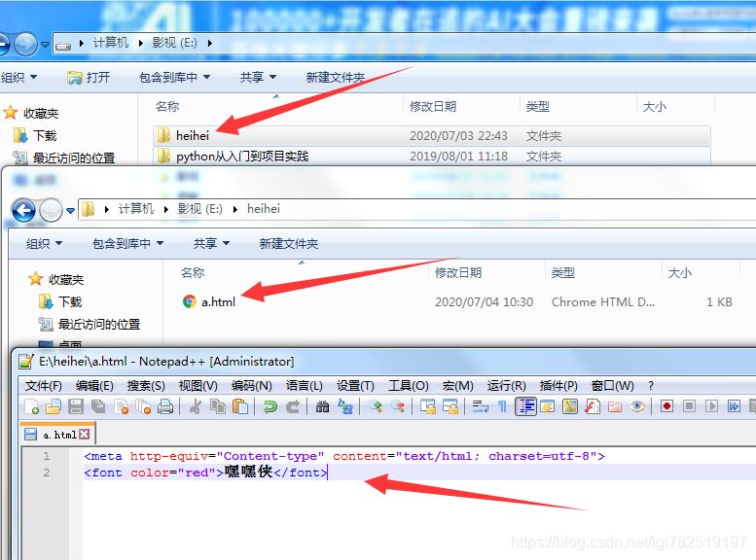756x560 pixels.
Task: Select the heihei folder row
Action: click(432, 135)
